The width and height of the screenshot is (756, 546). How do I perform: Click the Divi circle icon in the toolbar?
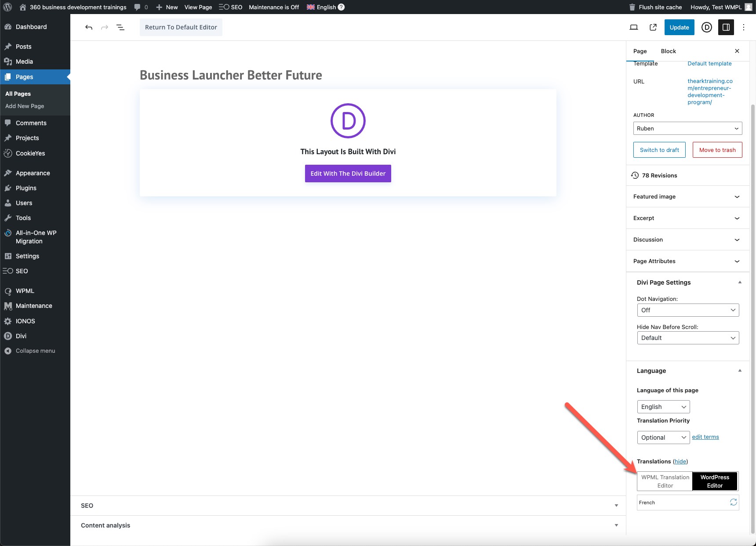coord(707,27)
